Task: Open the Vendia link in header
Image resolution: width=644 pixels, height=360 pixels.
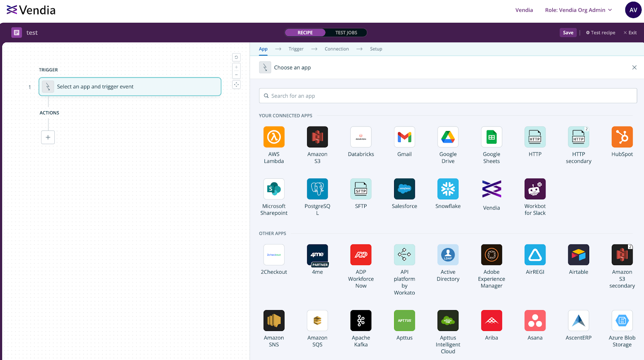Action: point(524,10)
